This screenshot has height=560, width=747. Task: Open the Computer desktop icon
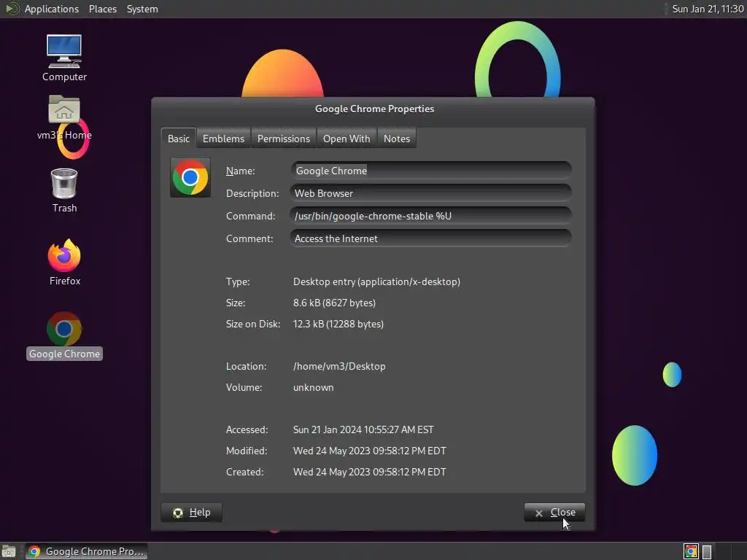(64, 58)
